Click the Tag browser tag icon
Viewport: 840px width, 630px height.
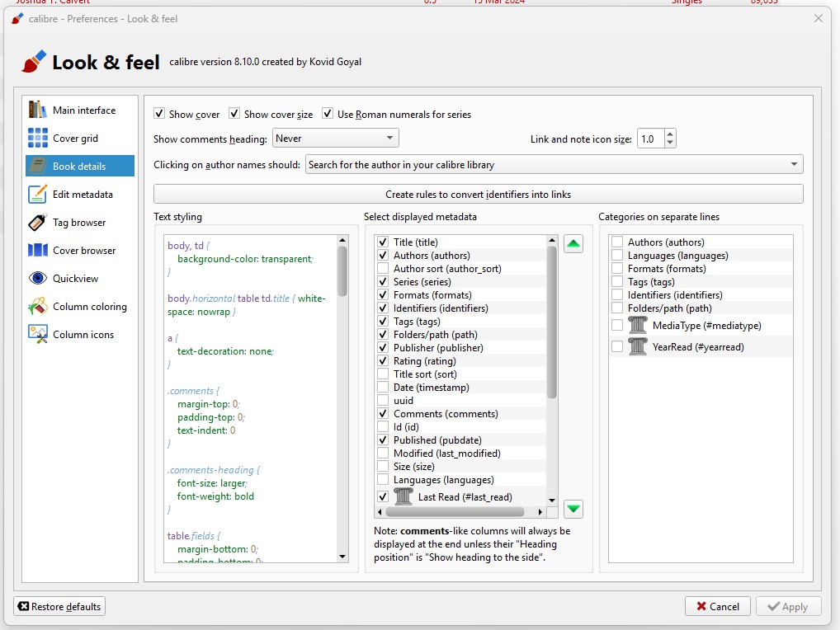37,222
